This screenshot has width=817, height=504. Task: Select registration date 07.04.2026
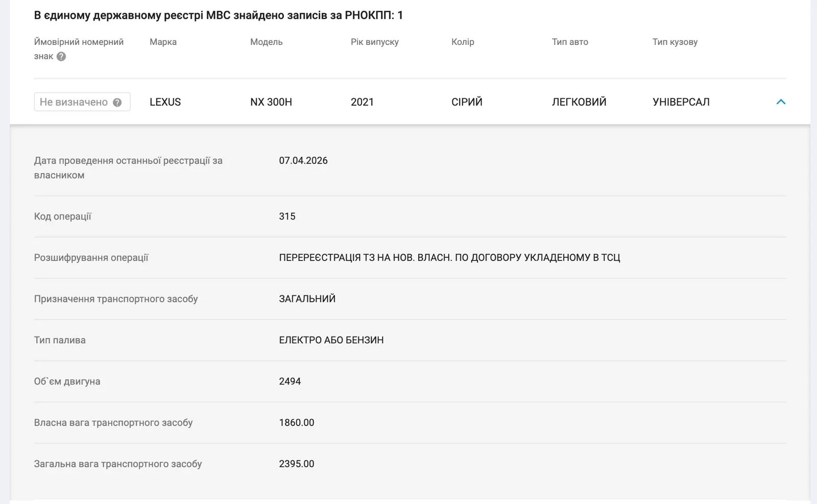click(x=303, y=160)
